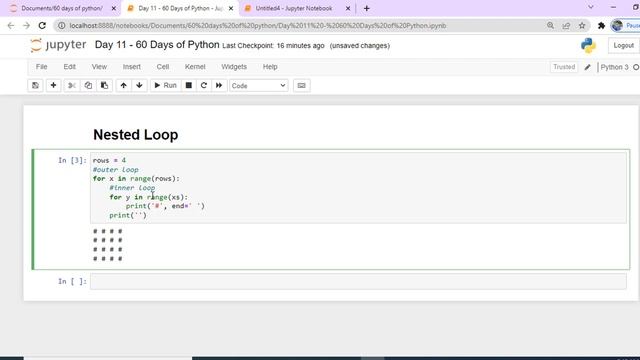The image size is (640, 360).
Task: Copy selected cells
Action: [88, 85]
